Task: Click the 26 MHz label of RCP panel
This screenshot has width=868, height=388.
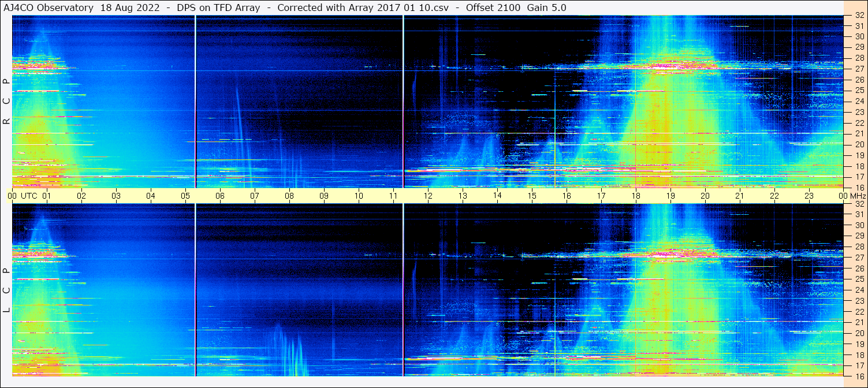Action: pos(859,80)
